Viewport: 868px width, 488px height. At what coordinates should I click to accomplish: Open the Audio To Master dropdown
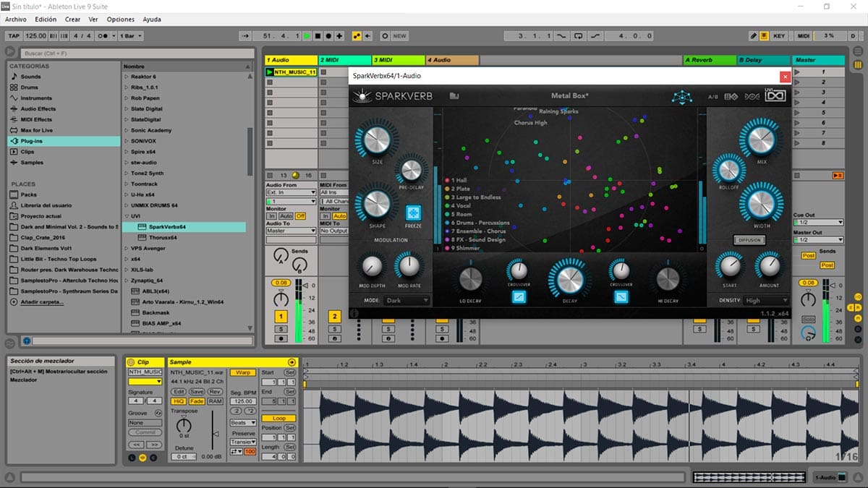pos(292,231)
